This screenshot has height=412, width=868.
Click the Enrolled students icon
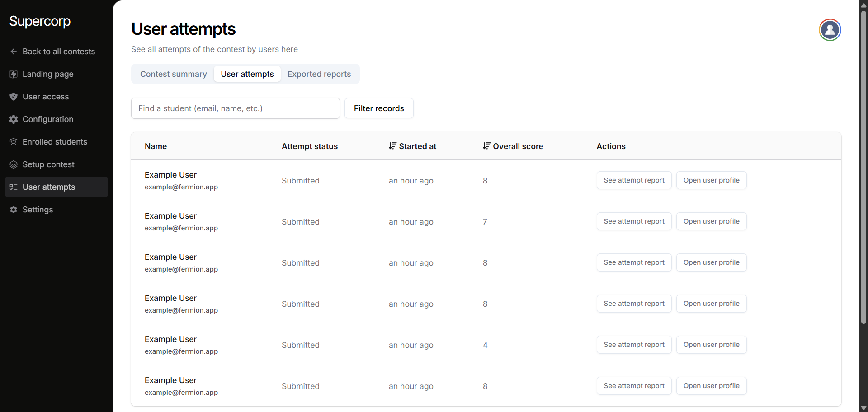(14, 142)
